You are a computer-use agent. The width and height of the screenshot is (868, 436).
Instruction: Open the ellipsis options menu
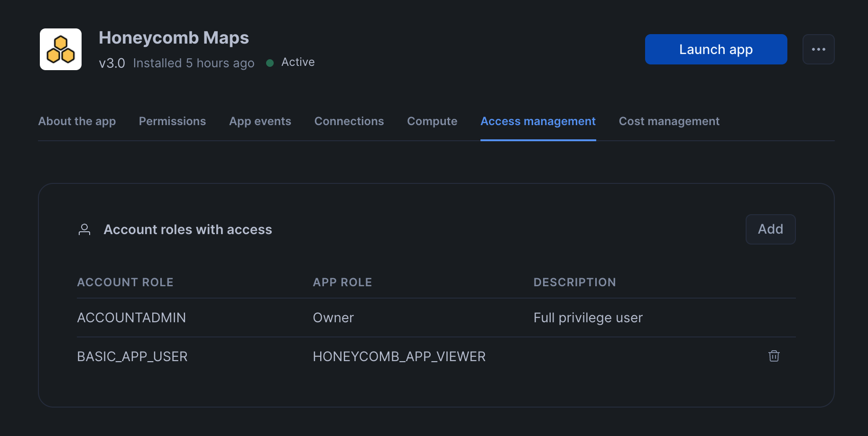point(818,49)
